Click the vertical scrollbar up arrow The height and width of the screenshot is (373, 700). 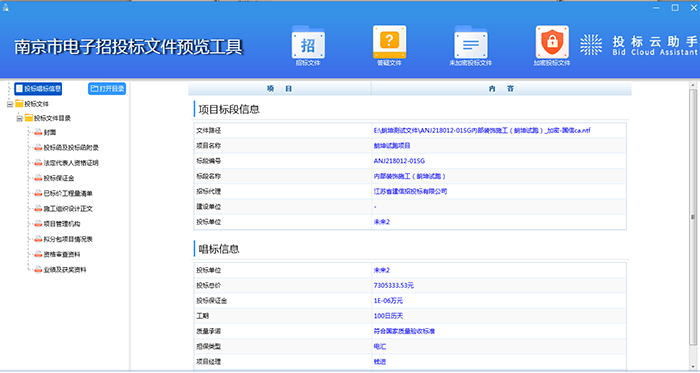point(693,85)
